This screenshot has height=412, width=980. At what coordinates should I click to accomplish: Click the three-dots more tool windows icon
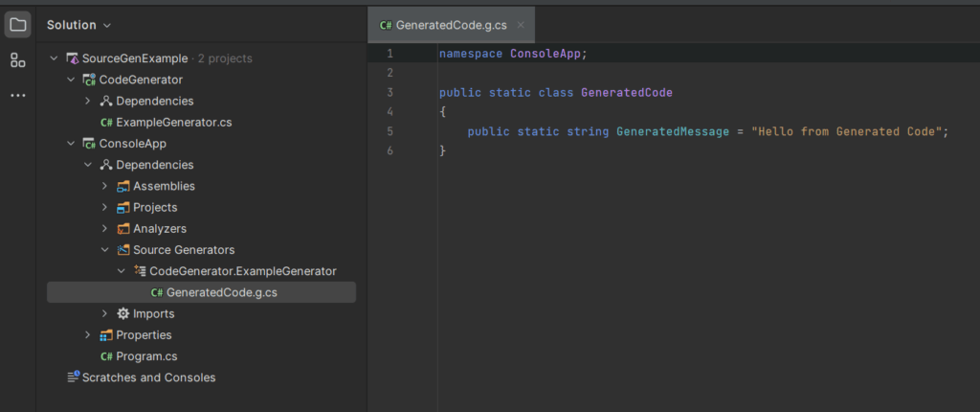(x=17, y=96)
